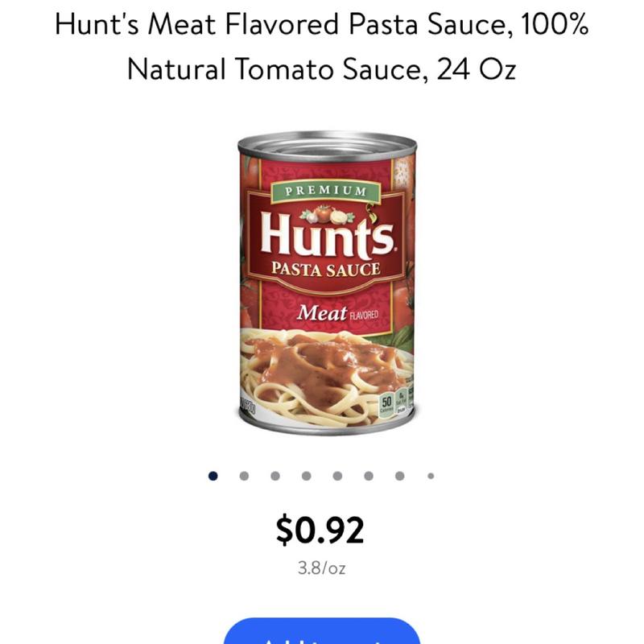Click the Pasta Sauce text on can
Image resolution: width=644 pixels, height=644 pixels.
point(324,270)
